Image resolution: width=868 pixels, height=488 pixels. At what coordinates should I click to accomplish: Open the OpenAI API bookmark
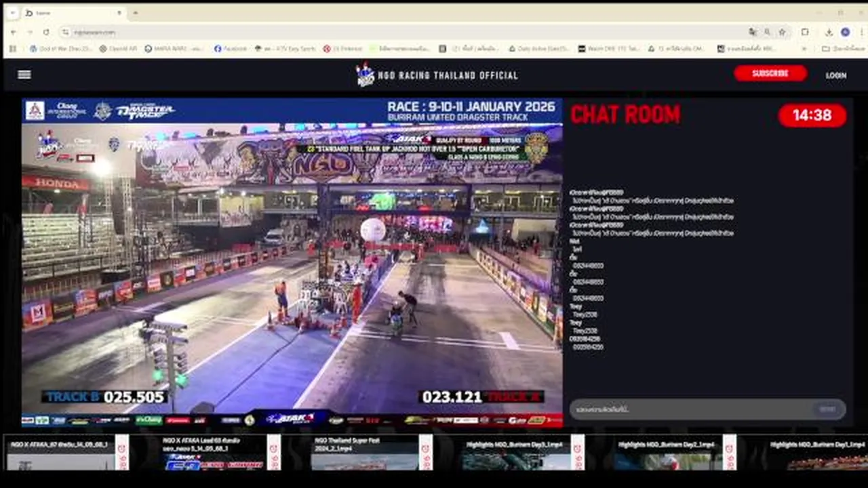118,49
